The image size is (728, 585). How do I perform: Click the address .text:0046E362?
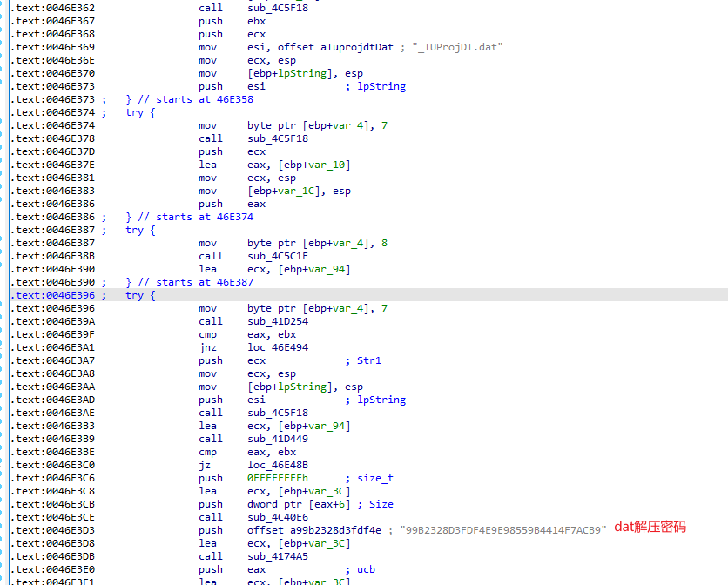[52, 8]
